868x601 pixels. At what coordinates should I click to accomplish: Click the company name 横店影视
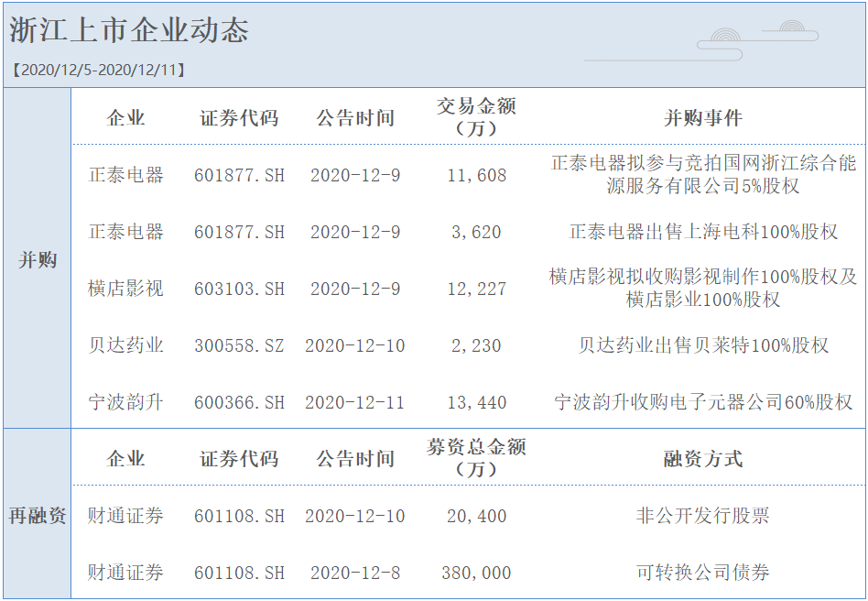(125, 289)
